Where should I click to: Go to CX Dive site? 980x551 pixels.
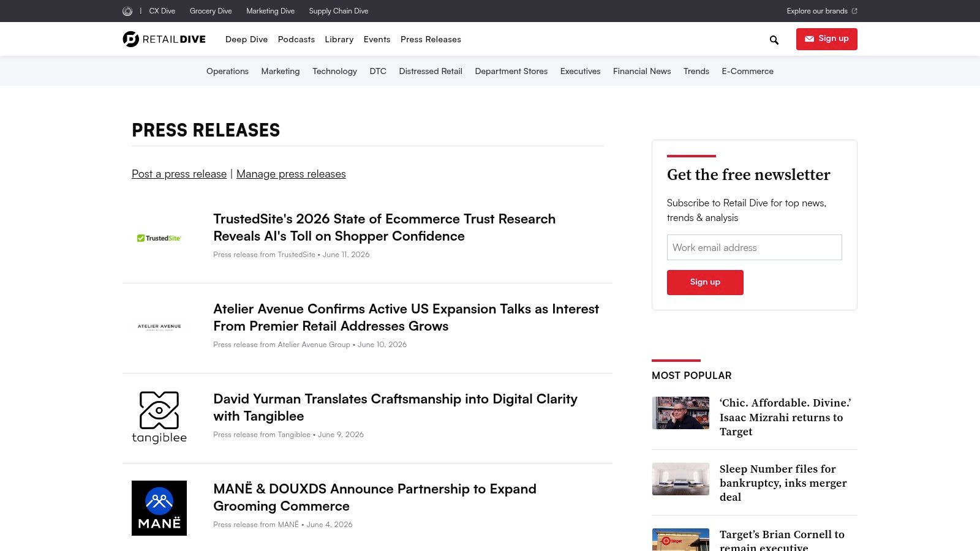coord(162,11)
